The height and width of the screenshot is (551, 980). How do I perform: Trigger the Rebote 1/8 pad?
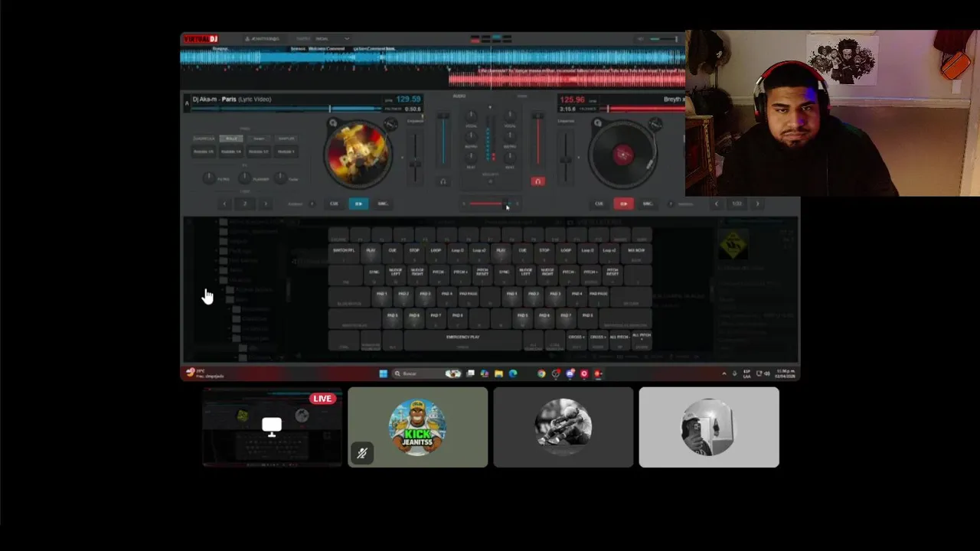[204, 152]
